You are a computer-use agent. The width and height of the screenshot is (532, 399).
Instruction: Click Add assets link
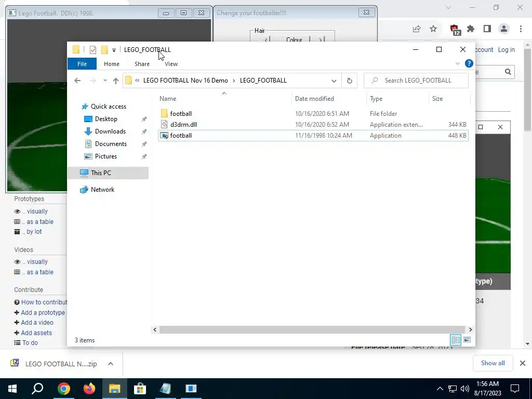pyautogui.click(x=36, y=333)
